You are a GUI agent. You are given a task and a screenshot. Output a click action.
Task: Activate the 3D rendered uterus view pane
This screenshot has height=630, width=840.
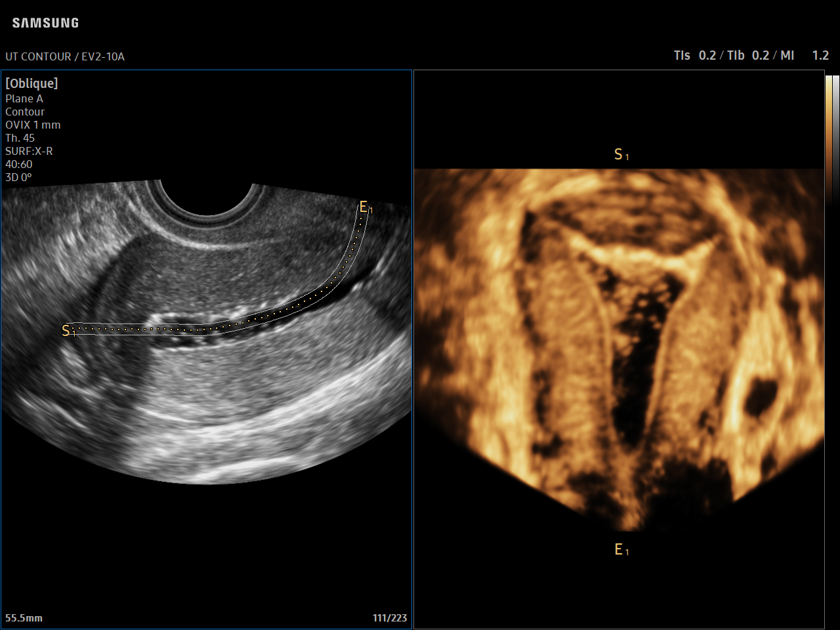coord(619,350)
